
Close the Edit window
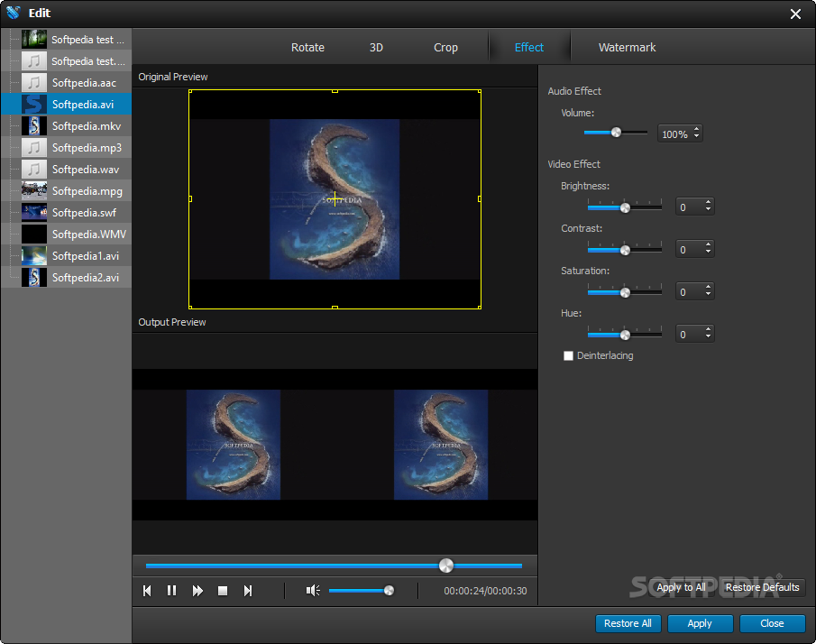coord(795,14)
